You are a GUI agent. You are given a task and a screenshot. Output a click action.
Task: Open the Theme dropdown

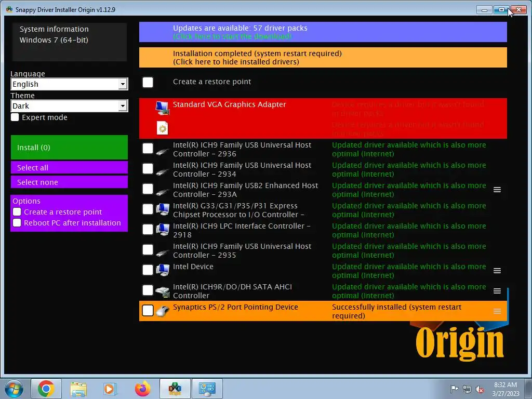click(x=69, y=106)
